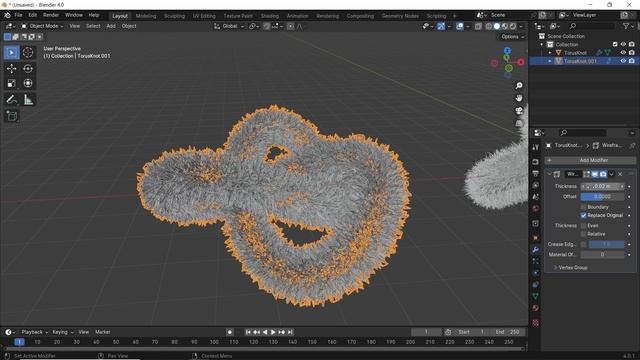Click the Offset slider field
The image size is (640, 360).
602,196
